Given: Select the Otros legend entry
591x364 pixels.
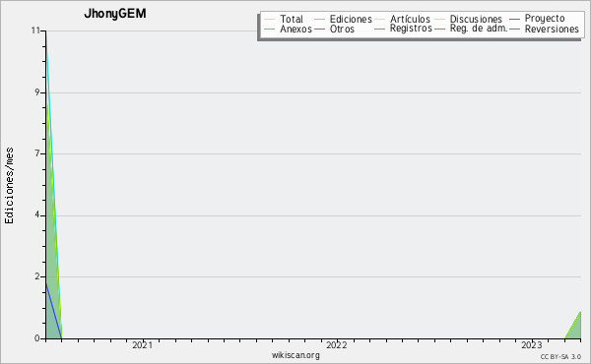Looking at the screenshot, I should tap(334, 29).
